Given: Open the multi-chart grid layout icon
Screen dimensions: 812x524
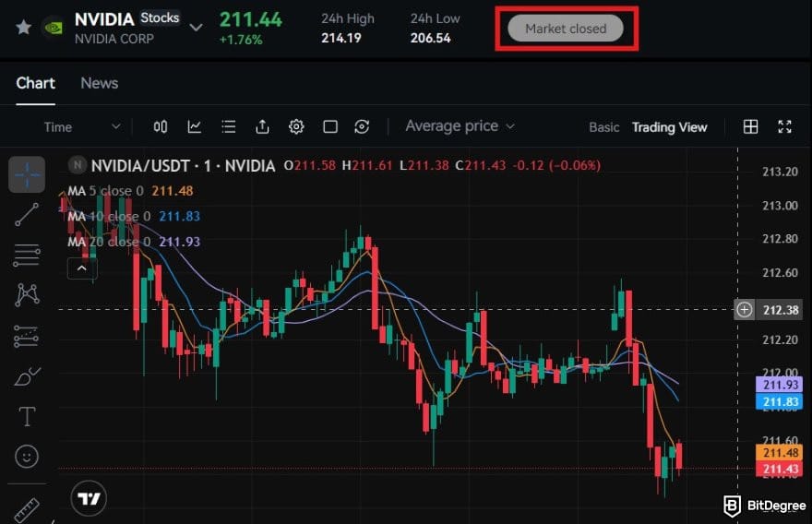Looking at the screenshot, I should coord(750,126).
